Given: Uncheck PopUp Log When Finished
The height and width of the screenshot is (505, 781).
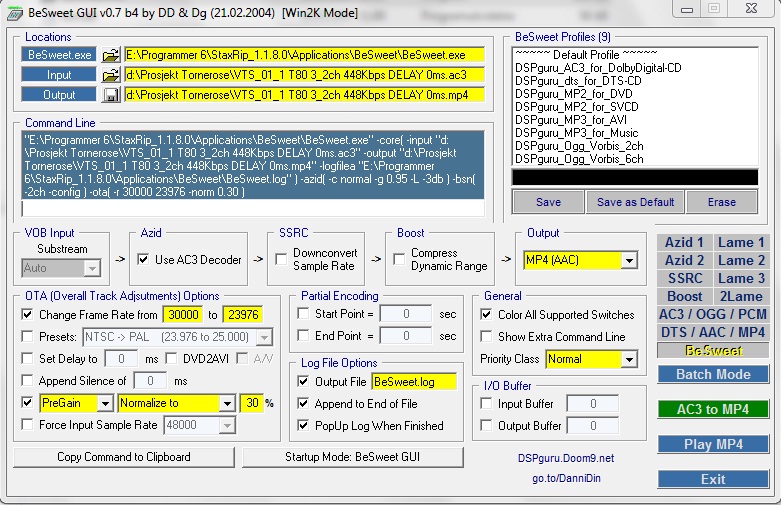Looking at the screenshot, I should click(x=305, y=425).
